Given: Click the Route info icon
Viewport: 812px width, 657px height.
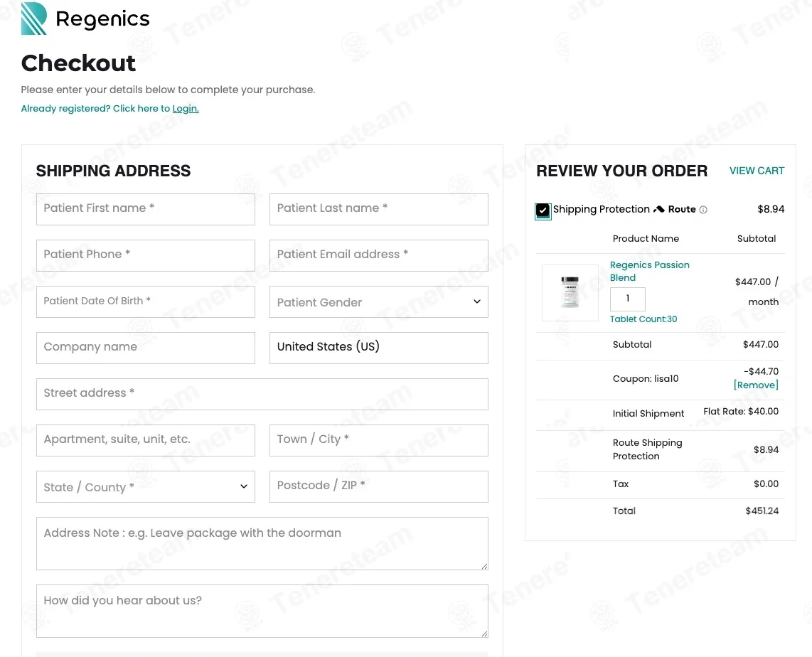Looking at the screenshot, I should coord(703,210).
